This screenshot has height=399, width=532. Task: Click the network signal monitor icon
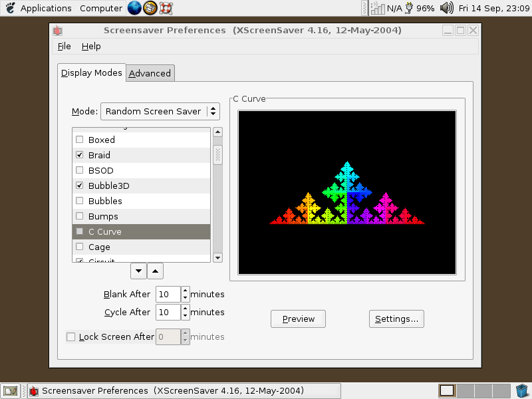pos(378,8)
